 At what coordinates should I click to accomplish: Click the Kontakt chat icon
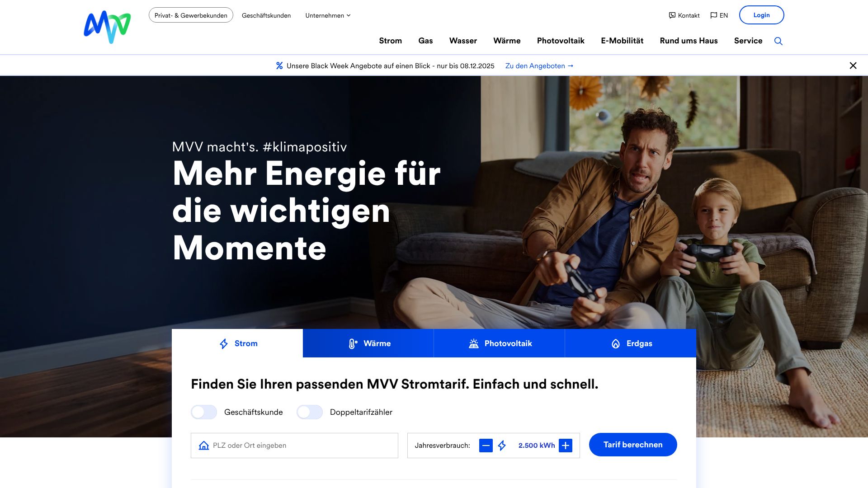click(x=672, y=15)
